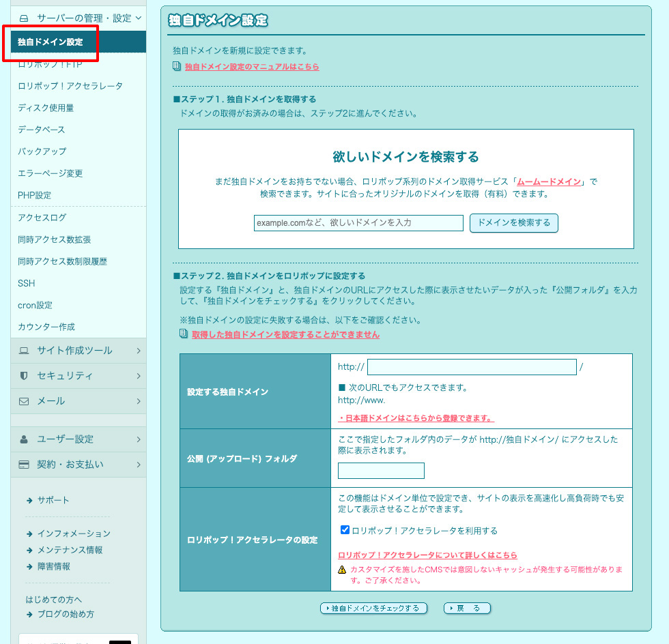Image resolution: width=669 pixels, height=644 pixels.
Task: Open the 独自ドメイン設定のマニュアルはこちら link
Action: click(252, 67)
